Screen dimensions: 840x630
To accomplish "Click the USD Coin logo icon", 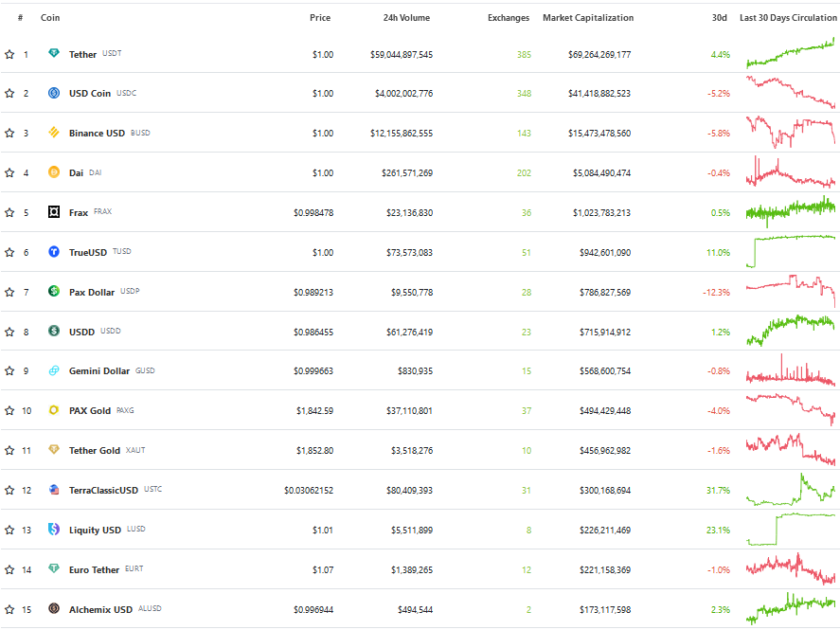I will point(54,93).
